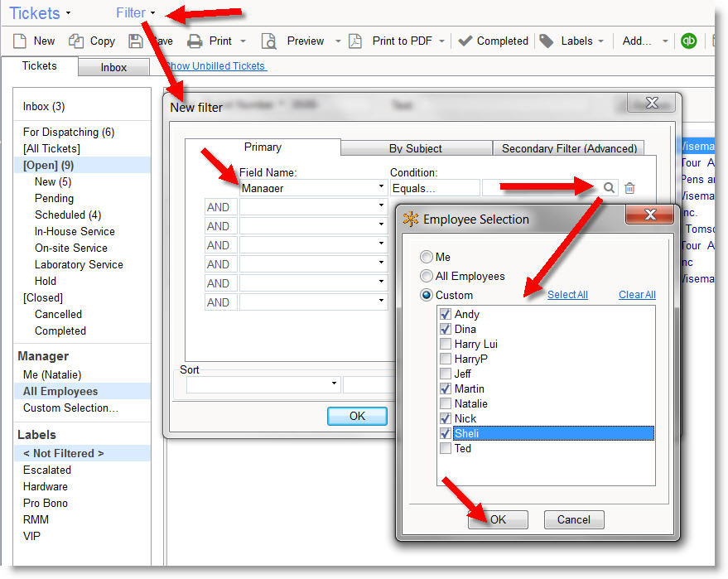Click the trash icon beside the condition
This screenshot has height=579, width=728.
pyautogui.click(x=629, y=188)
